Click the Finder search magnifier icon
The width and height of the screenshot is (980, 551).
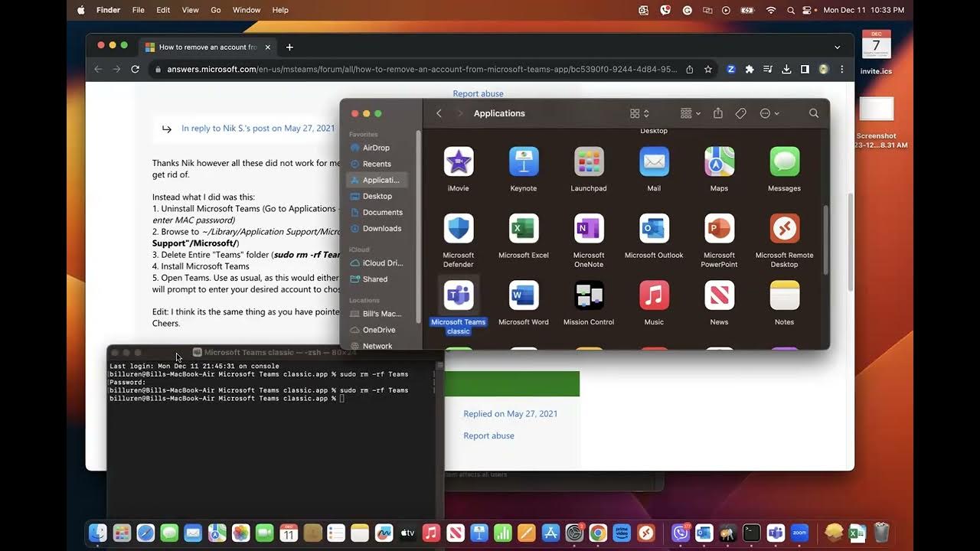coord(814,113)
